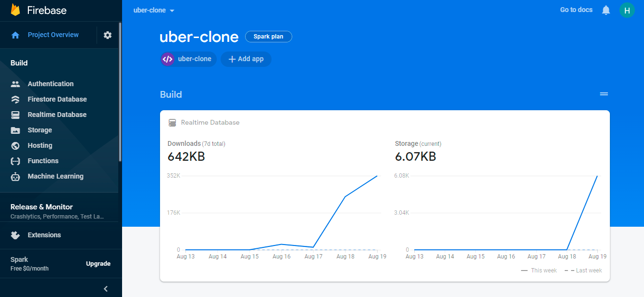Click the Downloads line chart
The width and height of the screenshot is (644, 297).
pyautogui.click(x=281, y=213)
